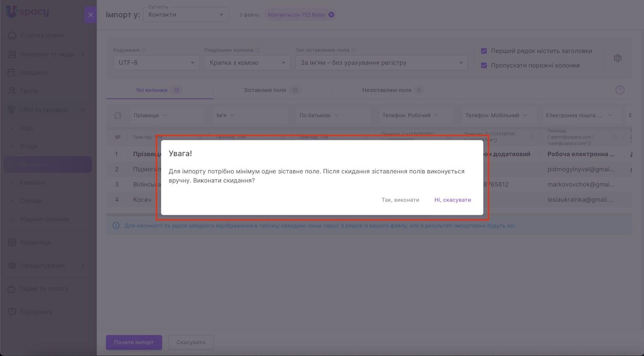Open the help question mark icon

tap(620, 90)
